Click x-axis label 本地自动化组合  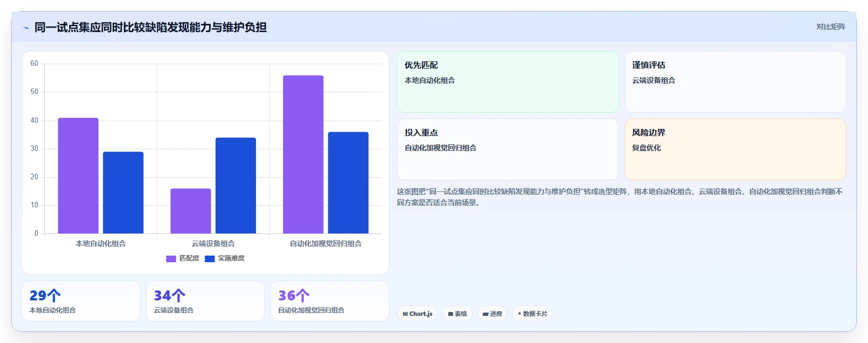[x=101, y=243]
